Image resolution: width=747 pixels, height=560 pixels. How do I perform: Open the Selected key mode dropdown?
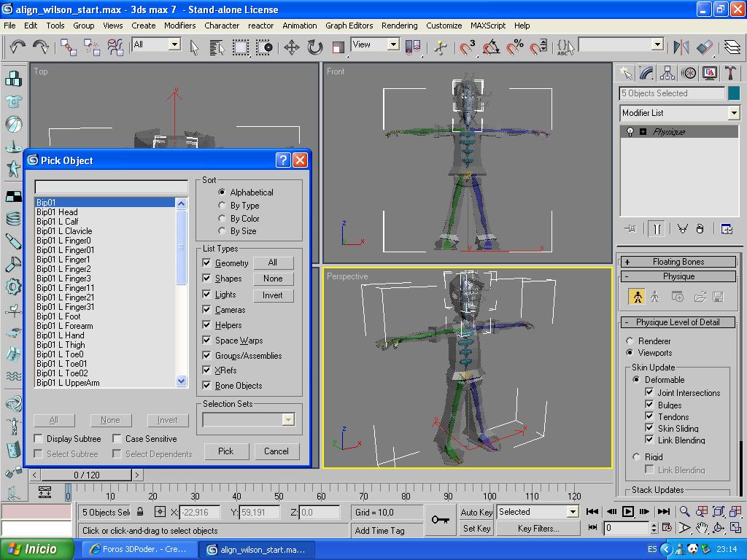(572, 512)
